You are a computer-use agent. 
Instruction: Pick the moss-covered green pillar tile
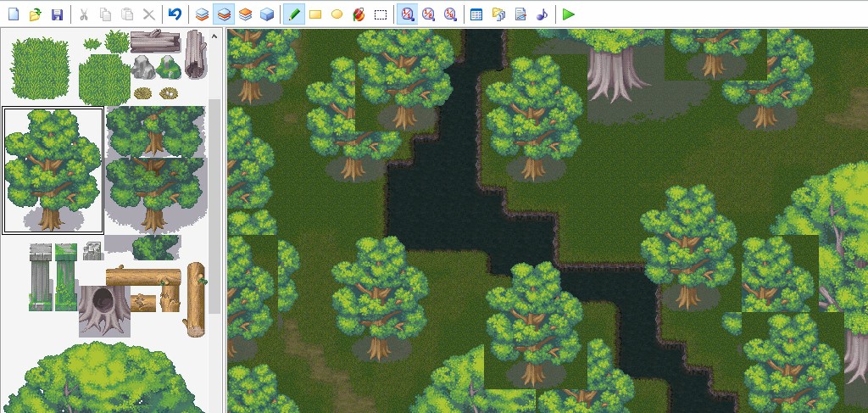66,276
